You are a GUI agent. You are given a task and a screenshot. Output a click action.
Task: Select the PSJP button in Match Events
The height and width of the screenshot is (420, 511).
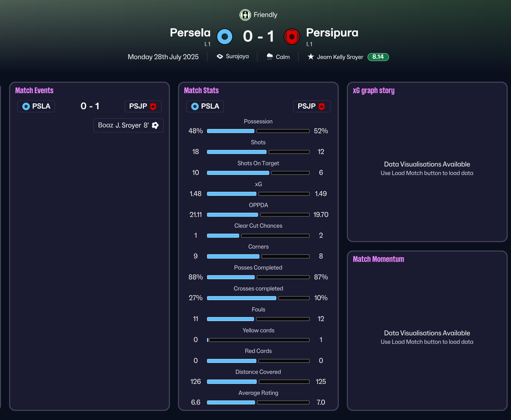[x=143, y=106]
